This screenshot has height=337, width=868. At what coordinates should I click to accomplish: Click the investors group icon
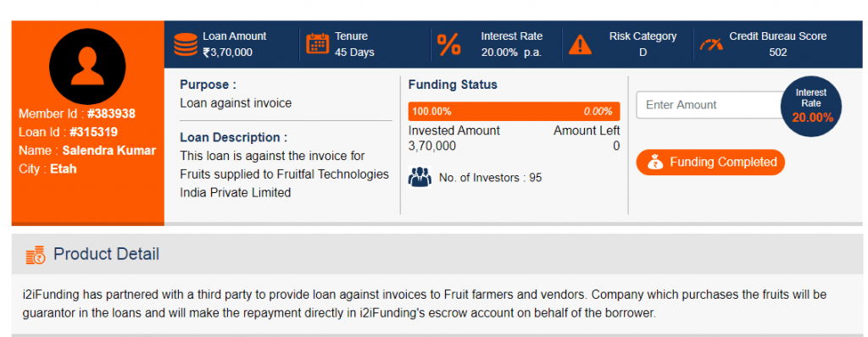(x=420, y=176)
